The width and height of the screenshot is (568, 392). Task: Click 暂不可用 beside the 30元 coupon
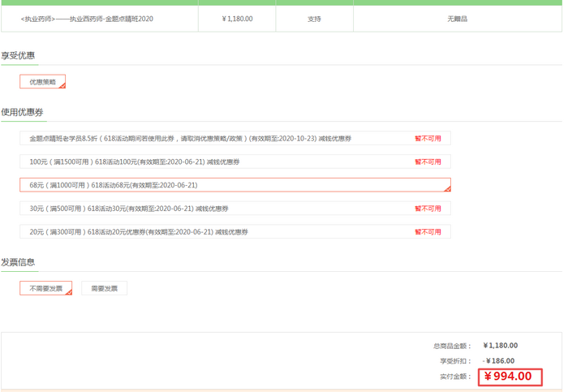click(428, 209)
